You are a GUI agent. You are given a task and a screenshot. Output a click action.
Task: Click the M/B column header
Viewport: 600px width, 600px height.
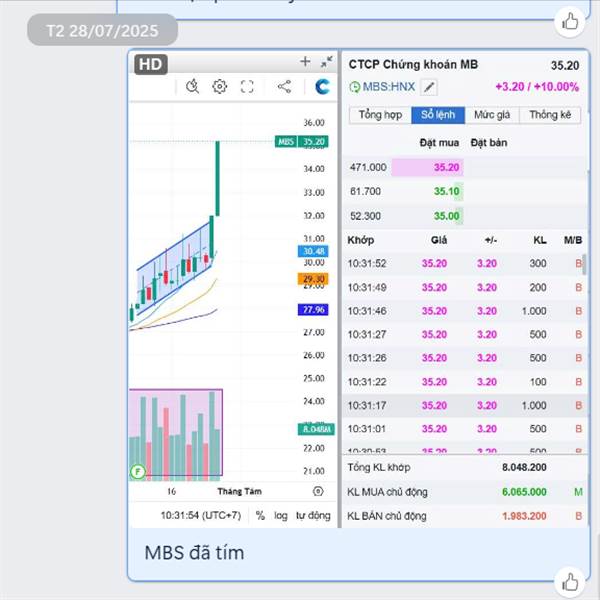tap(572, 240)
